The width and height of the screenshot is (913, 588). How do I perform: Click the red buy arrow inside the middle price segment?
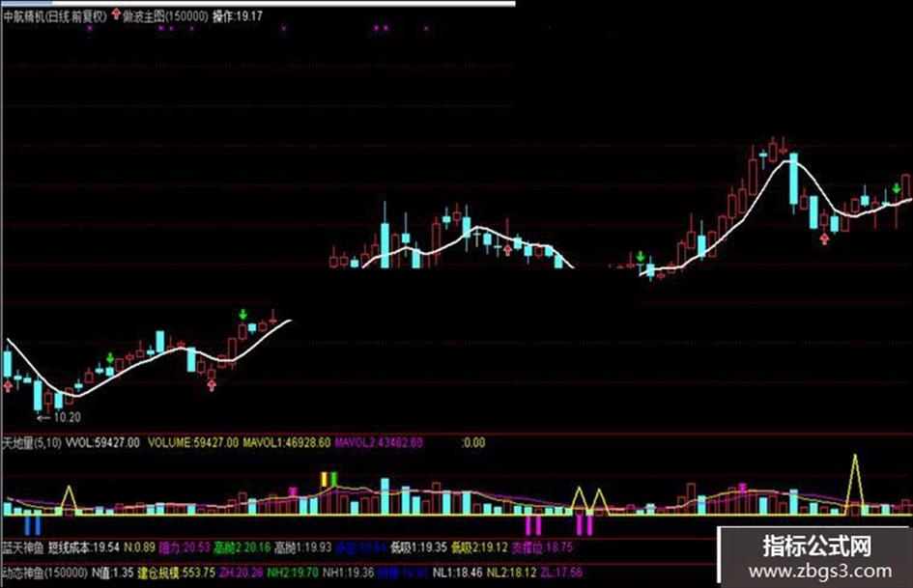point(508,250)
